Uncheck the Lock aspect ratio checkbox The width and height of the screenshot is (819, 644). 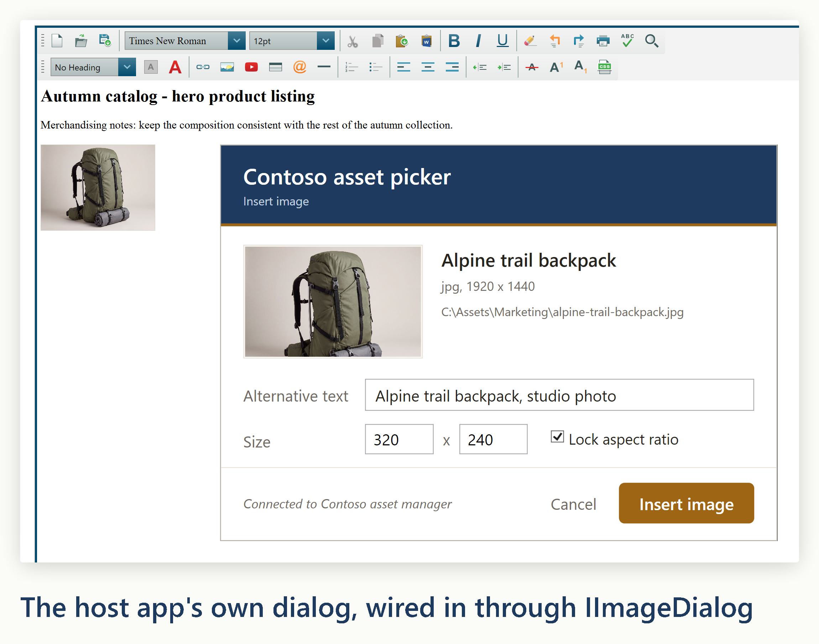[557, 437]
